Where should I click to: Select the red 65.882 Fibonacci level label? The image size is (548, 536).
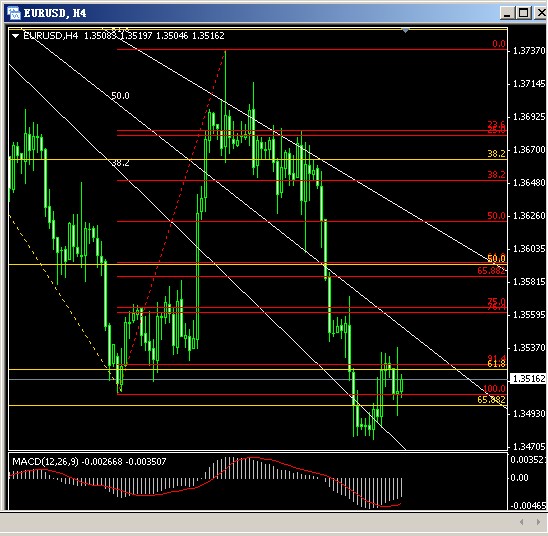click(x=491, y=270)
